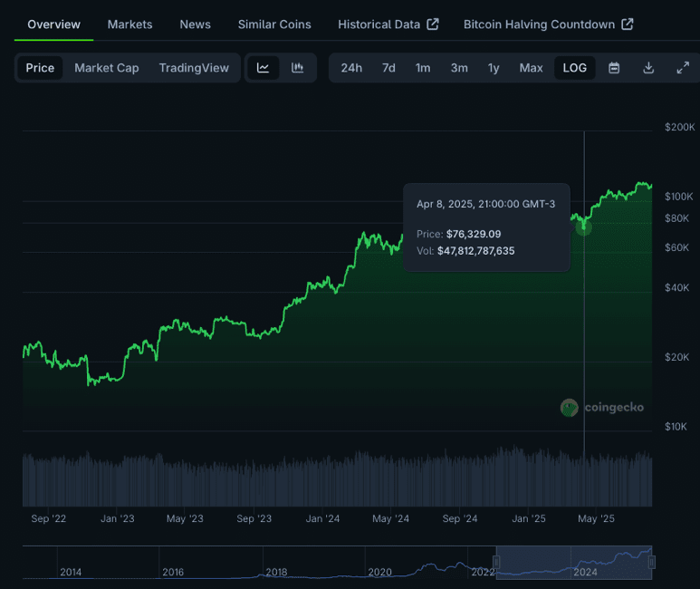
Task: Switch chart to TradingView mode
Action: pos(194,68)
